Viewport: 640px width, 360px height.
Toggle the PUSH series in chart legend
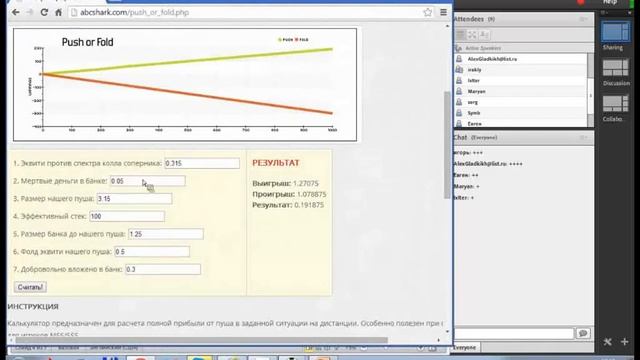click(285, 40)
